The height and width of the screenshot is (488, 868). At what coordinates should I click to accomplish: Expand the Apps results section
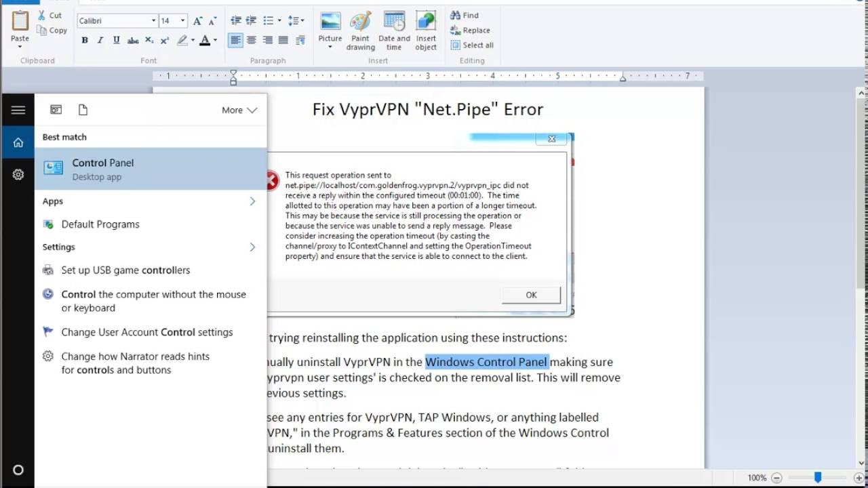click(x=252, y=201)
